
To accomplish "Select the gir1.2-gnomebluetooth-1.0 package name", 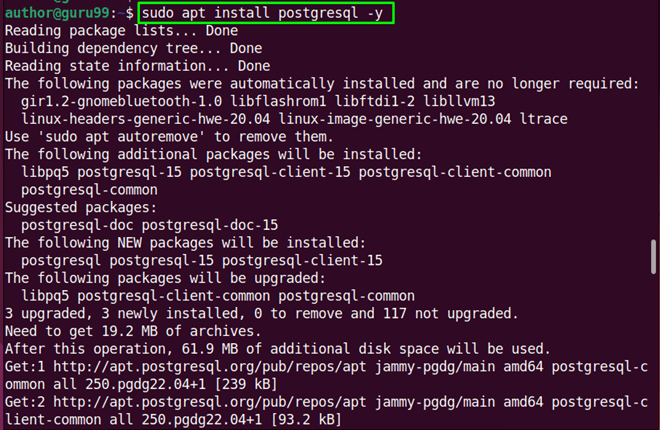I will [123, 101].
